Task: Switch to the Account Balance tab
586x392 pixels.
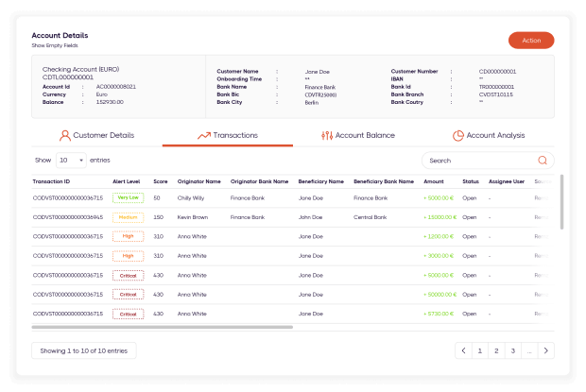Action: 358,135
